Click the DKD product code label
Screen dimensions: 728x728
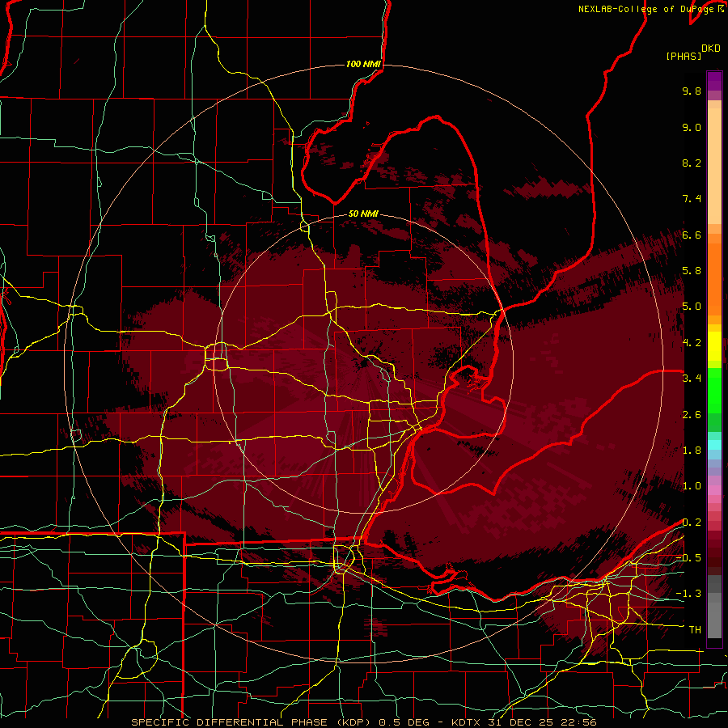click(x=711, y=49)
